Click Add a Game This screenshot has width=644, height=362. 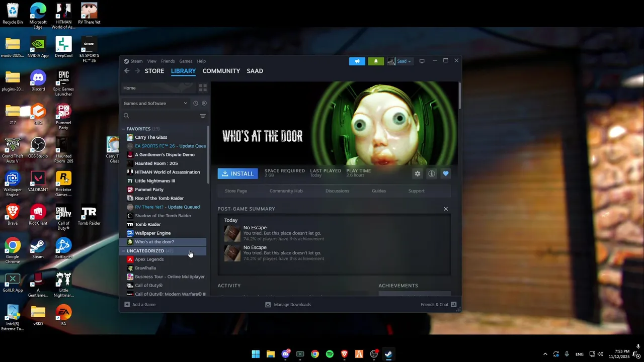tap(140, 305)
